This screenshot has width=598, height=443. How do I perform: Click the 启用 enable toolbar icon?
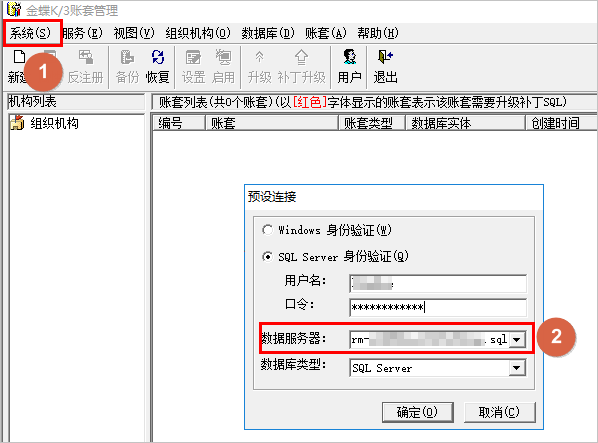tap(223, 67)
